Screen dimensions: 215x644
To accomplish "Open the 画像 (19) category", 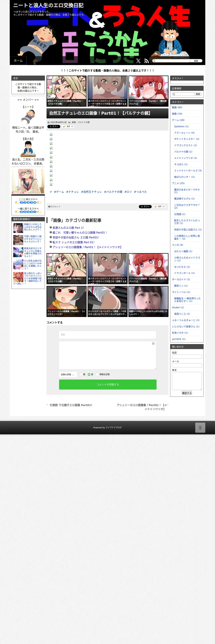I will pyautogui.click(x=177, y=114).
